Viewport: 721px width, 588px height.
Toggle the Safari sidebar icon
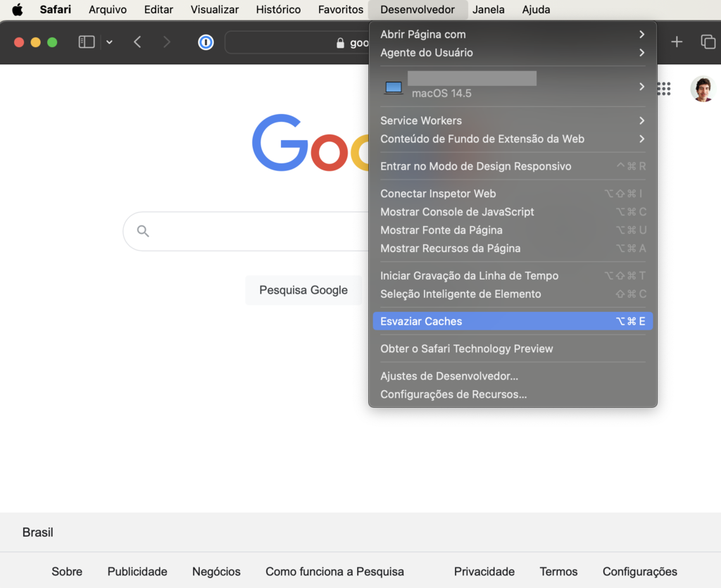coord(86,42)
